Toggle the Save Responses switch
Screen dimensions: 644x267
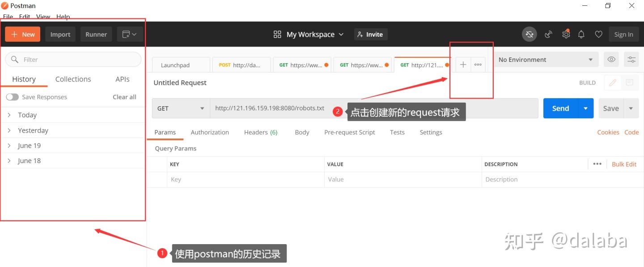click(x=13, y=97)
